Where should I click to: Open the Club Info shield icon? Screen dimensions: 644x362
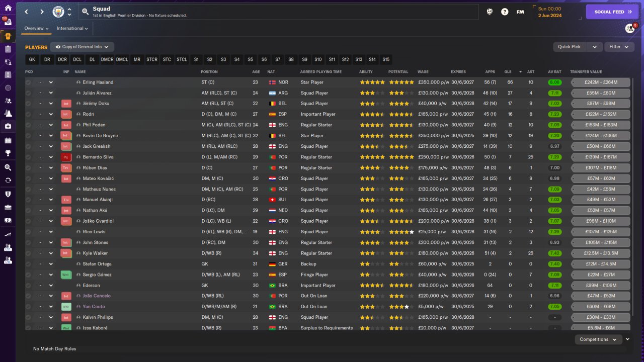point(8,194)
